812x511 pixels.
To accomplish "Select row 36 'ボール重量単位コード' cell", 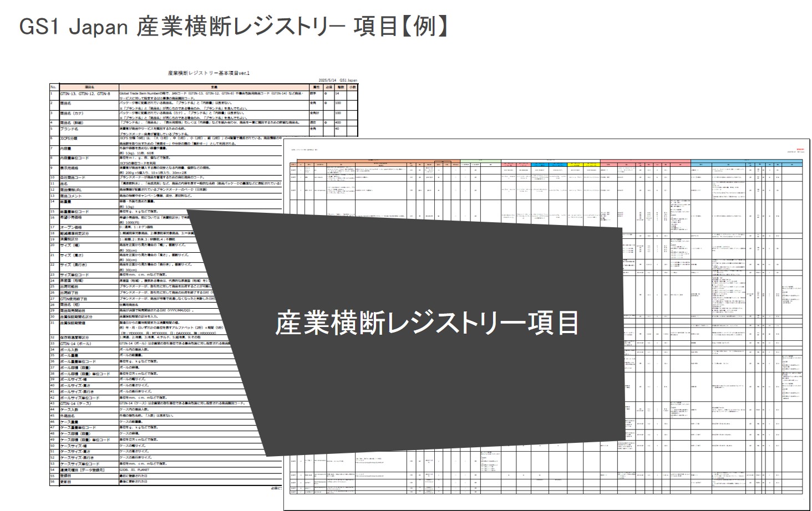I will [x=89, y=361].
